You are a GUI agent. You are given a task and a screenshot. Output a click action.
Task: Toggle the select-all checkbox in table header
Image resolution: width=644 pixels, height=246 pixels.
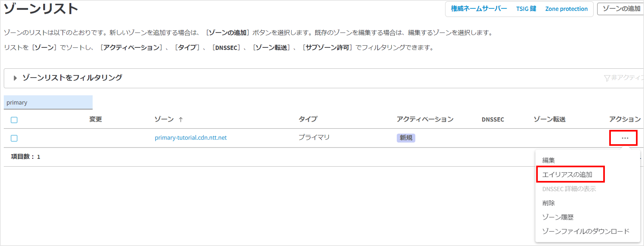[14, 120]
